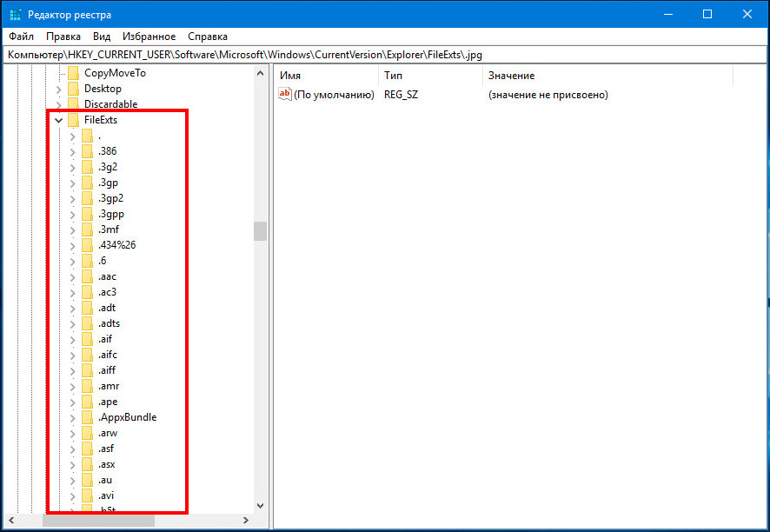Click the .aiff folder icon
Image resolution: width=770 pixels, height=532 pixels.
tap(87, 370)
